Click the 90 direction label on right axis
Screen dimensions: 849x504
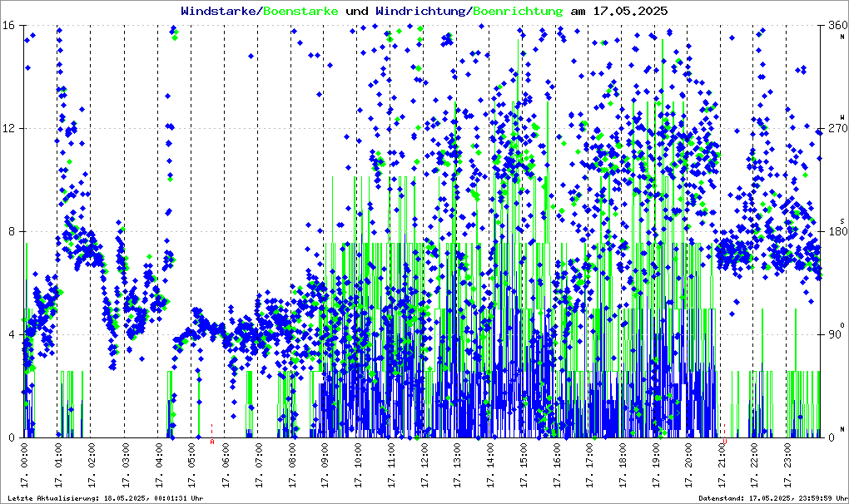[x=837, y=335]
